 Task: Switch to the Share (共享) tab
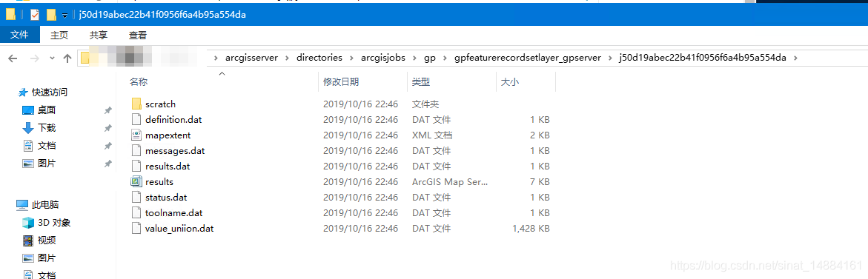99,35
